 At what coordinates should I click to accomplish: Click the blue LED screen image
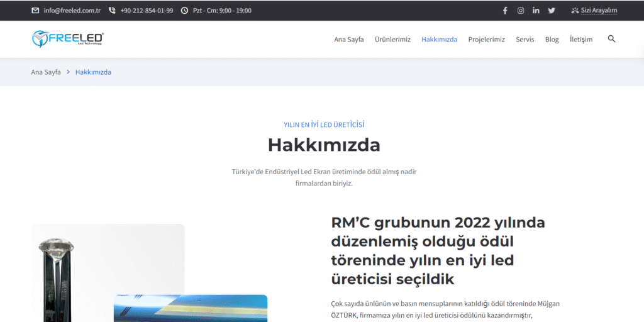pos(191,308)
